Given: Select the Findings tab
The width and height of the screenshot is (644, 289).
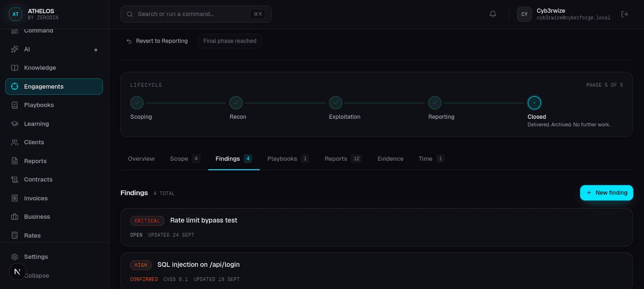Looking at the screenshot, I should pyautogui.click(x=234, y=159).
